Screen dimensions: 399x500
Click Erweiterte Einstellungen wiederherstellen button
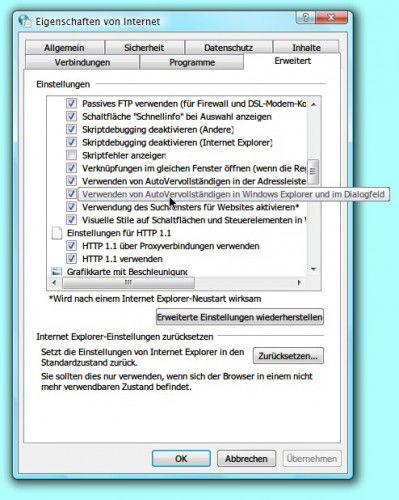[x=240, y=317]
